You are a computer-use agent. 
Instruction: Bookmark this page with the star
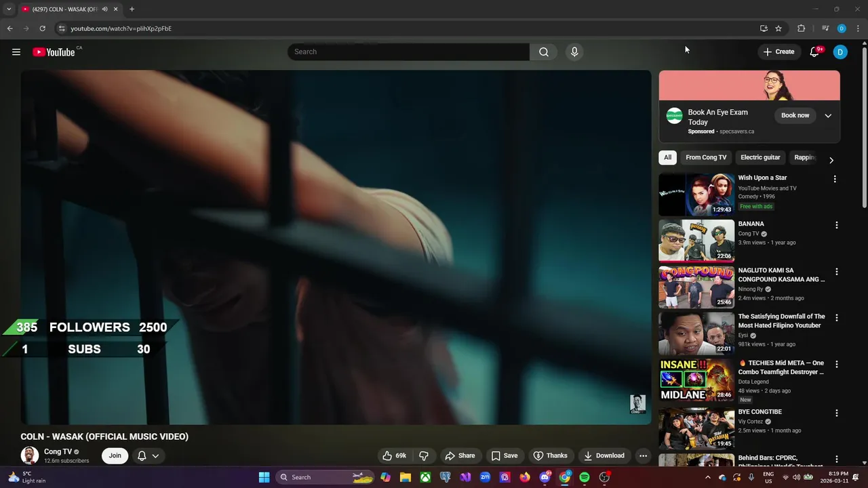(x=778, y=28)
